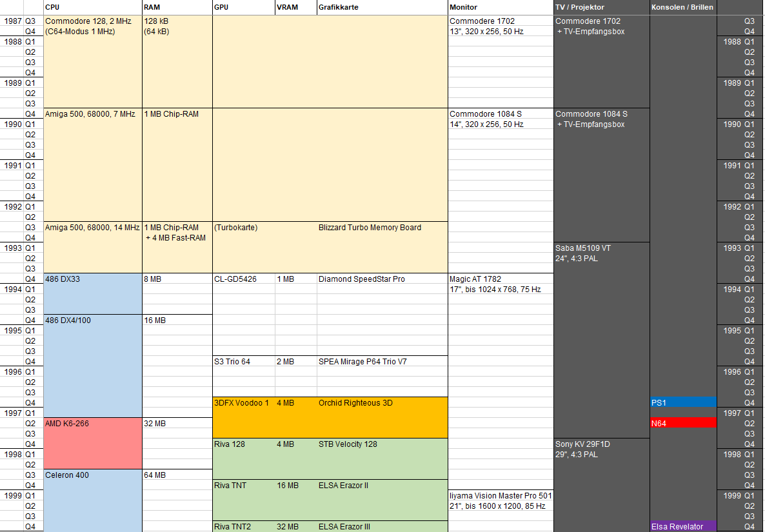Select the GPU column header
This screenshot has width=765, height=532.
[243, 7]
